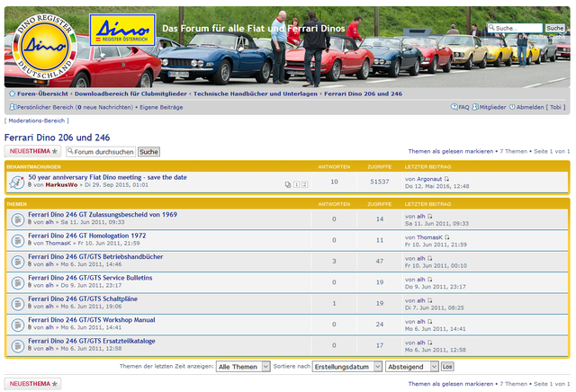Open the Absteigend sort order dropdown

pyautogui.click(x=411, y=367)
